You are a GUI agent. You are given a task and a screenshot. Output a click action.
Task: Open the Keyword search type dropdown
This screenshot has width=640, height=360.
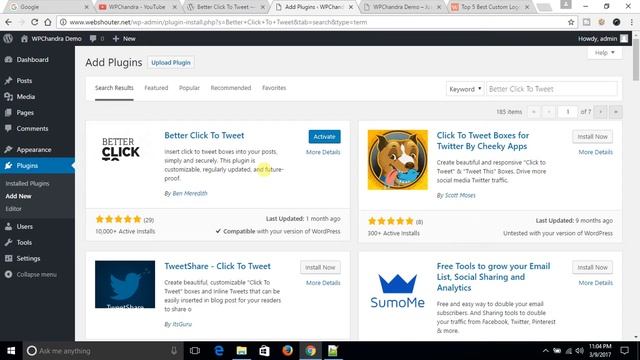(x=465, y=89)
